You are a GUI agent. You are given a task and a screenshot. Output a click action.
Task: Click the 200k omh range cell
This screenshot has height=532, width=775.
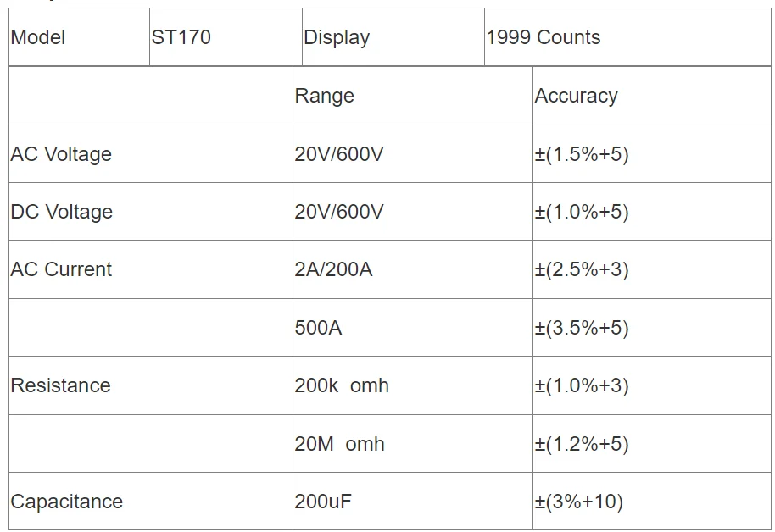413,385
